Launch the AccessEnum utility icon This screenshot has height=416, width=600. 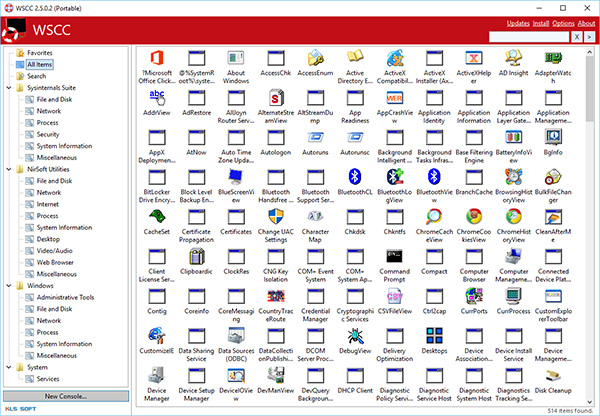(315, 59)
